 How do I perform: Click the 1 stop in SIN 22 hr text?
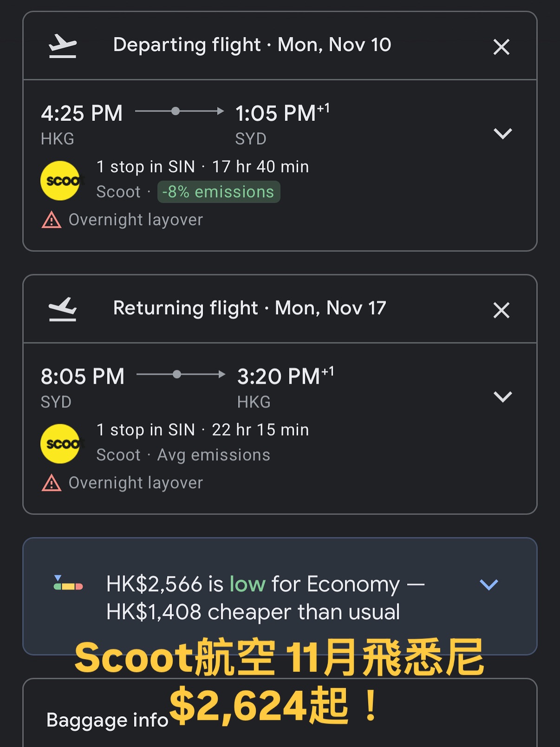(202, 430)
